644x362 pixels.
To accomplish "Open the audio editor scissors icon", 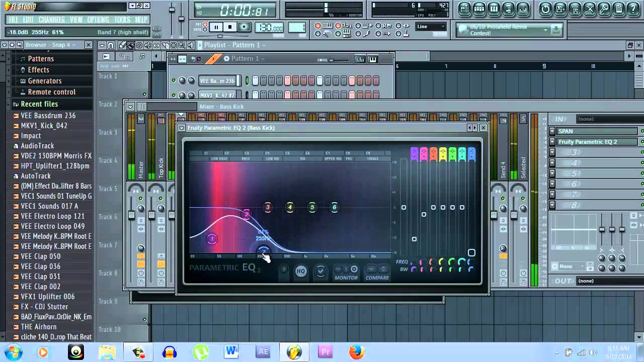I will click(x=589, y=9).
